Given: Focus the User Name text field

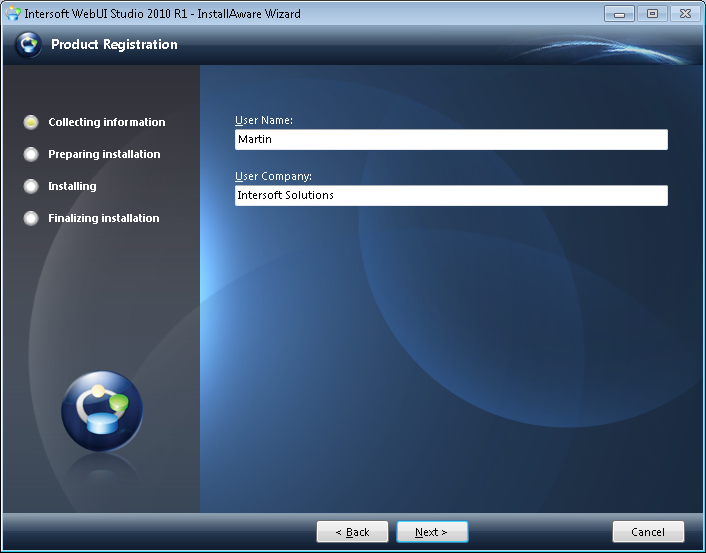Looking at the screenshot, I should pyautogui.click(x=451, y=140).
